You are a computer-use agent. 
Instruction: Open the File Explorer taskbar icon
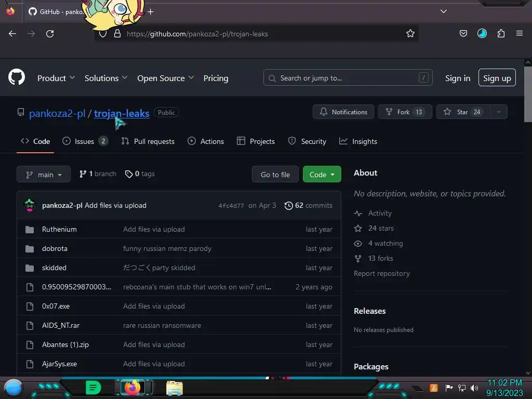pos(175,388)
